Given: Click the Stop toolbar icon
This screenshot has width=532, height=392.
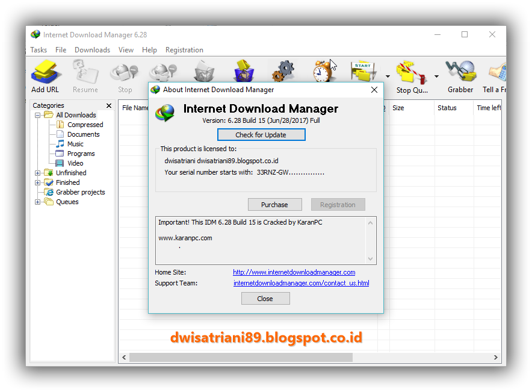Looking at the screenshot, I should (x=125, y=72).
